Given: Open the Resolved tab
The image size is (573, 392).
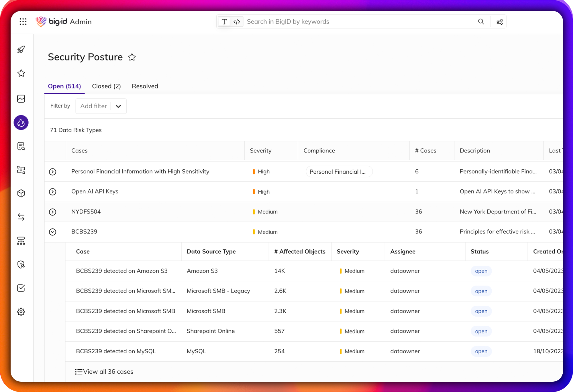Looking at the screenshot, I should coord(145,86).
